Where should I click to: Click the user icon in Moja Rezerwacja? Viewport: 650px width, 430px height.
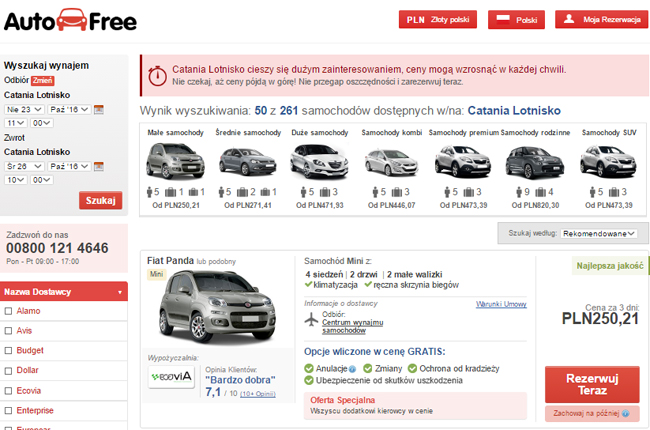[569, 19]
